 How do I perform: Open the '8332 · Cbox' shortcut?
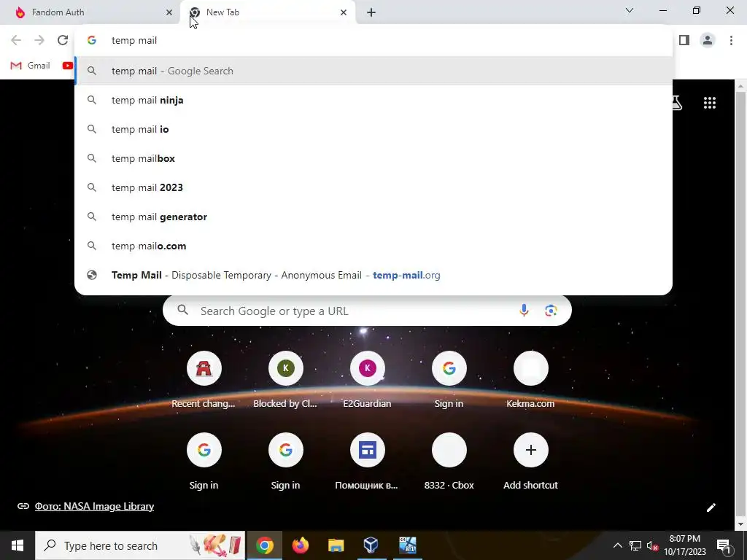[449, 462]
